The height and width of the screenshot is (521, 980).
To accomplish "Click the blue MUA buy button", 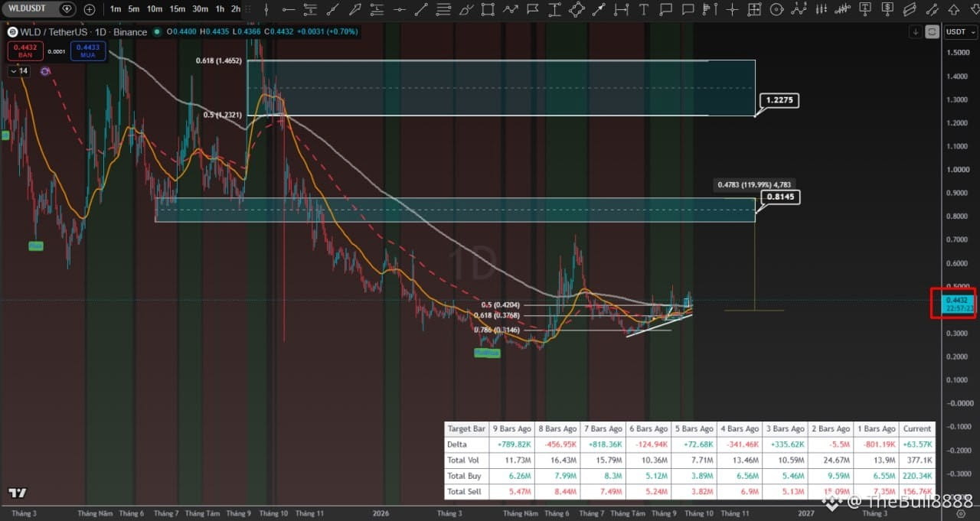I will [x=88, y=51].
